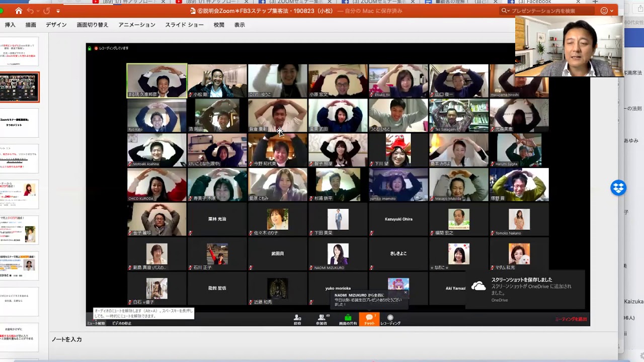Select the yumiko imamoto video tile
644x362 pixels.
[x=398, y=185]
